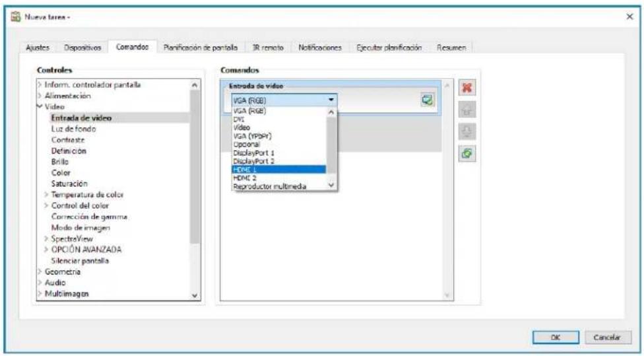644x356 pixels.
Task: Switch to the Dispositivos tab
Action: (x=82, y=48)
